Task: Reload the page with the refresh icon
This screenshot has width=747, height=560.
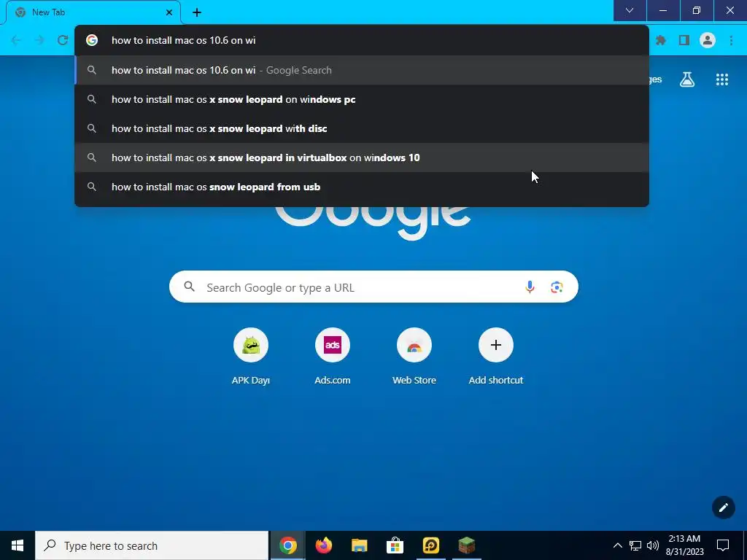Action: pyautogui.click(x=63, y=41)
